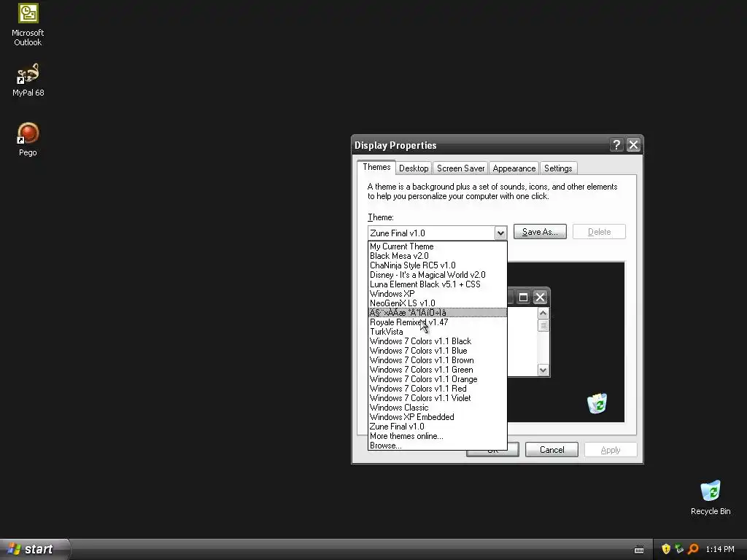Select the Windows XP theme entry
This screenshot has height=560, width=747.
click(x=438, y=294)
